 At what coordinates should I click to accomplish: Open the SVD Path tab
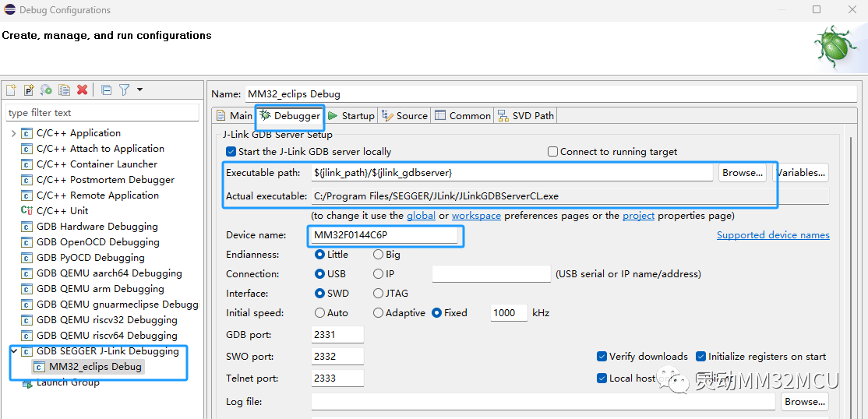click(526, 115)
